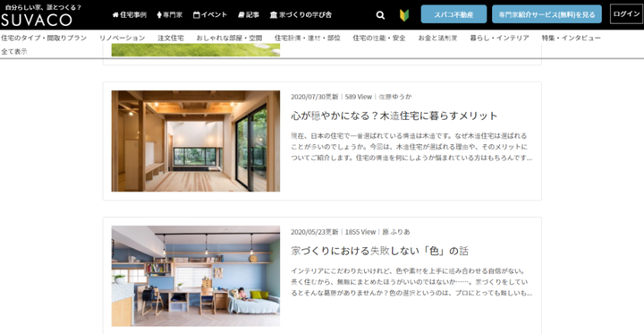This screenshot has height=334, width=644.
Task: Select 住宅の性能・安全 category
Action: [x=379, y=38]
